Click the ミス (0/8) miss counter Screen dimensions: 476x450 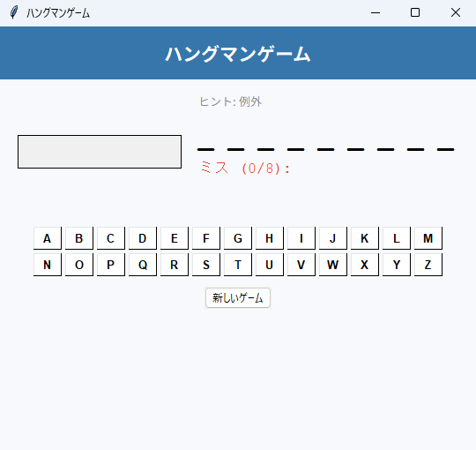coord(245,168)
